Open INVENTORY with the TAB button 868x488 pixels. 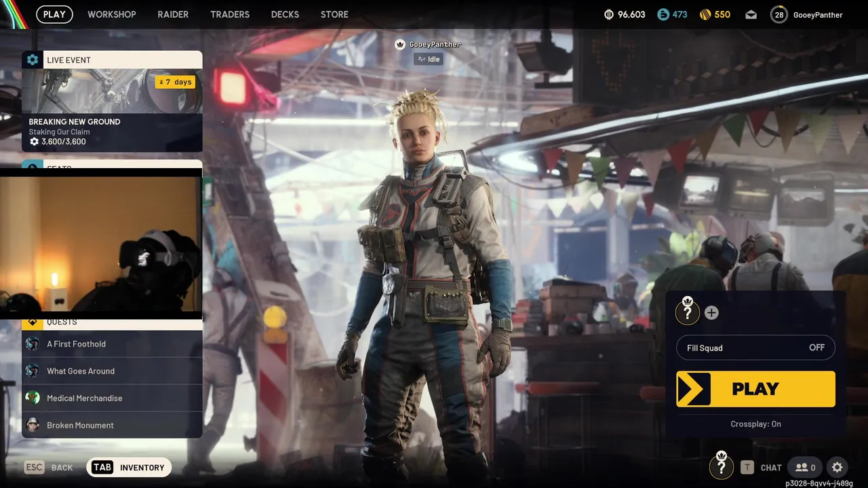pos(129,467)
